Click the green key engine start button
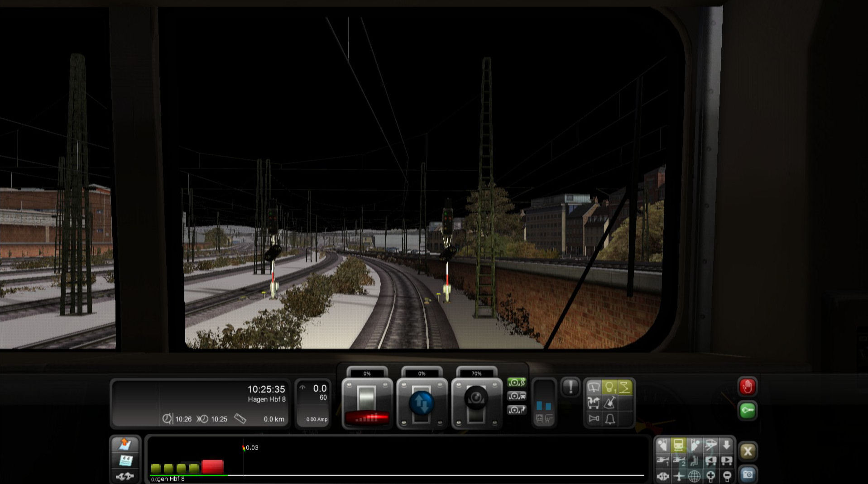Screen dimensions: 868x484 tap(747, 411)
